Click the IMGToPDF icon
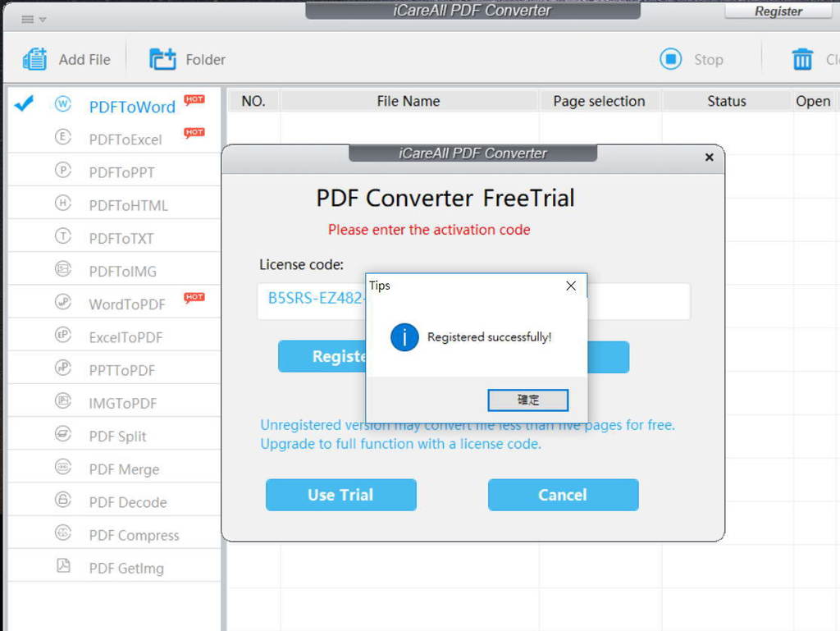The width and height of the screenshot is (840, 631). [x=62, y=401]
